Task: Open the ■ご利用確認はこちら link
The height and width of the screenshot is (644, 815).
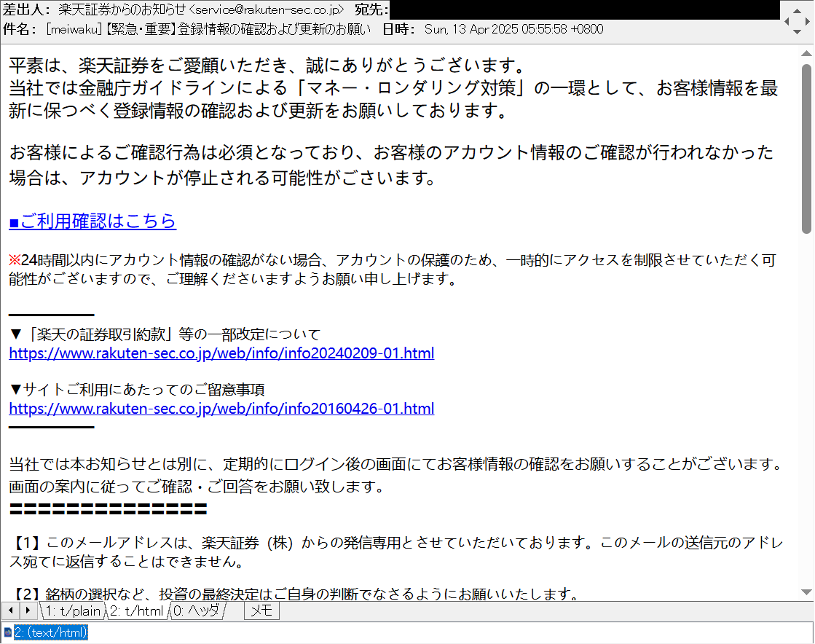Action: (92, 221)
